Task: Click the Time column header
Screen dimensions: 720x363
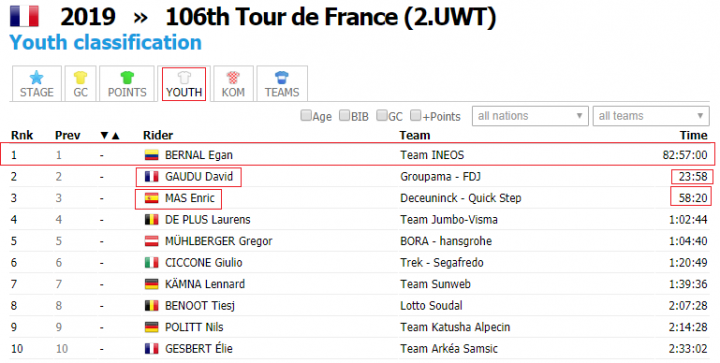Action: point(693,135)
